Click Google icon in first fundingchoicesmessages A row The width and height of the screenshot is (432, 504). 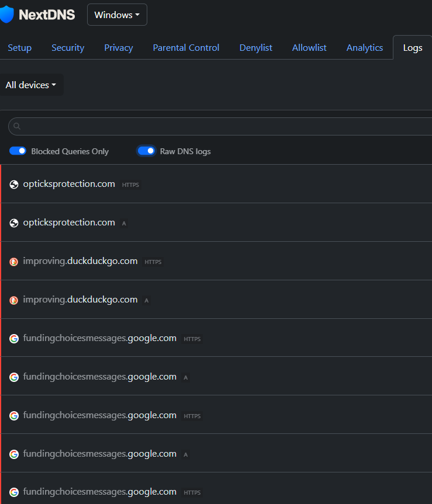14,377
